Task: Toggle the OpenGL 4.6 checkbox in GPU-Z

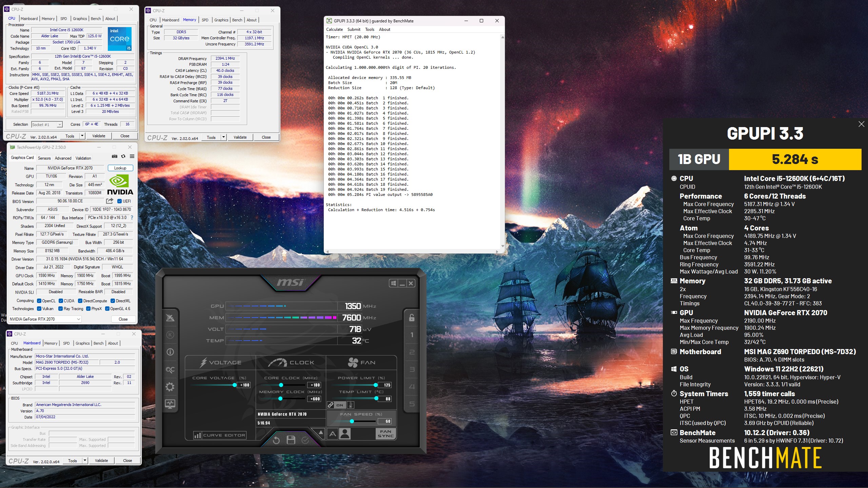Action: pos(107,309)
